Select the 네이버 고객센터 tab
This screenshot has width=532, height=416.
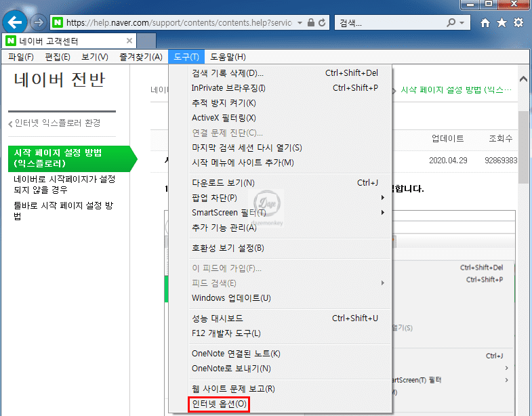pyautogui.click(x=69, y=41)
